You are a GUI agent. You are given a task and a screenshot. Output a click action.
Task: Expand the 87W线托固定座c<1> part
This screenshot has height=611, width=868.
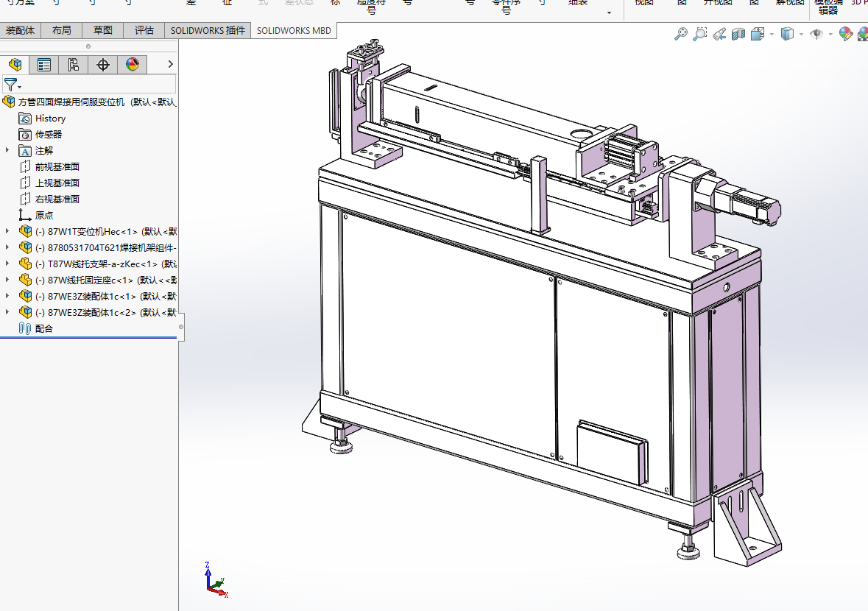coord(7,280)
